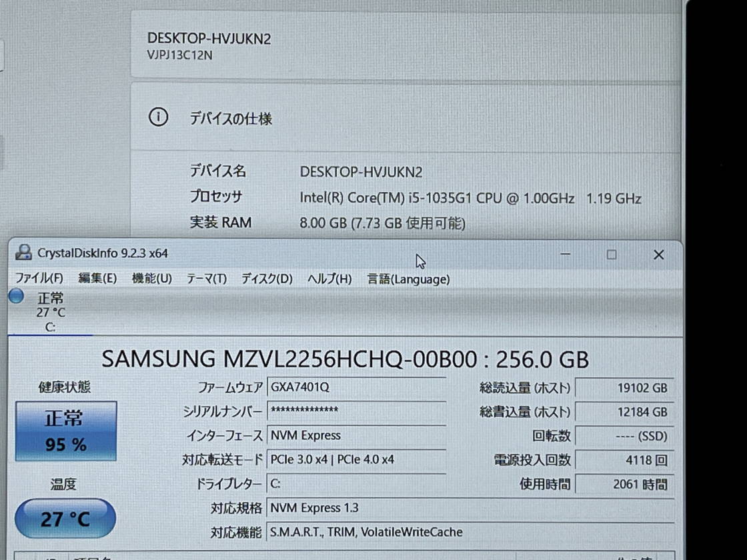The height and width of the screenshot is (560, 747).
Task: Click the total host writes value 12184 GB
Action: point(624,412)
